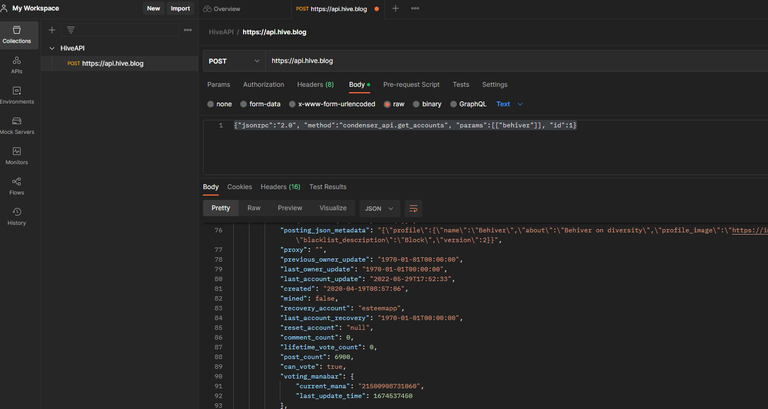Click the "mined": false response line
This screenshot has height=409, width=768.
tap(309, 298)
